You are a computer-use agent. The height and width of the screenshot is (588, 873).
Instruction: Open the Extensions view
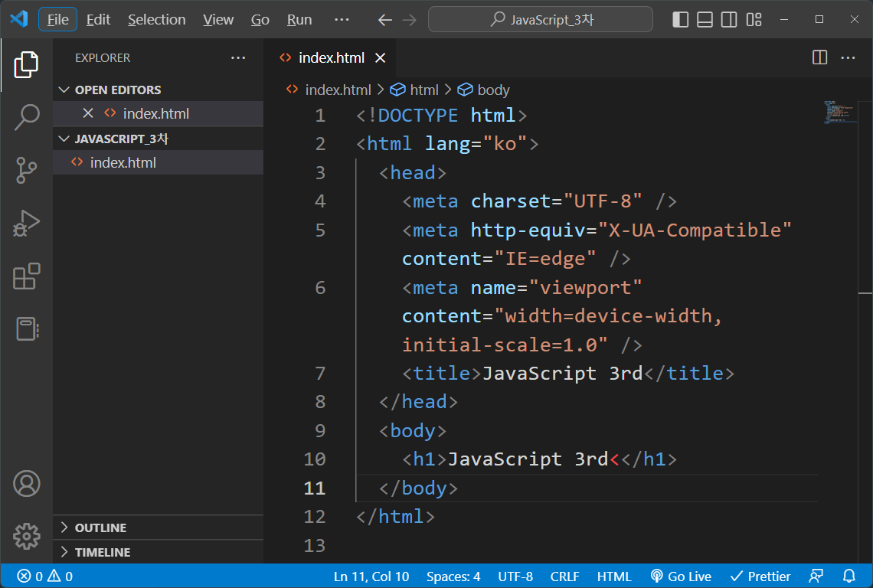coord(26,276)
